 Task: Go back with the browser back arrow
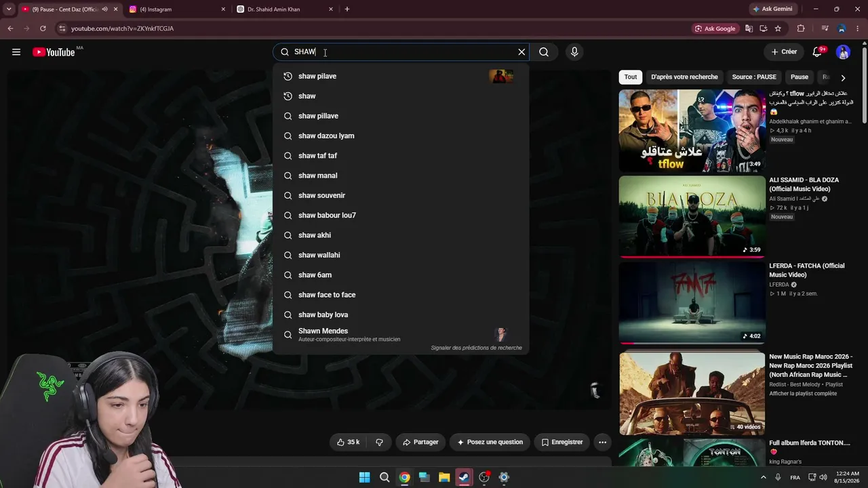(10, 28)
